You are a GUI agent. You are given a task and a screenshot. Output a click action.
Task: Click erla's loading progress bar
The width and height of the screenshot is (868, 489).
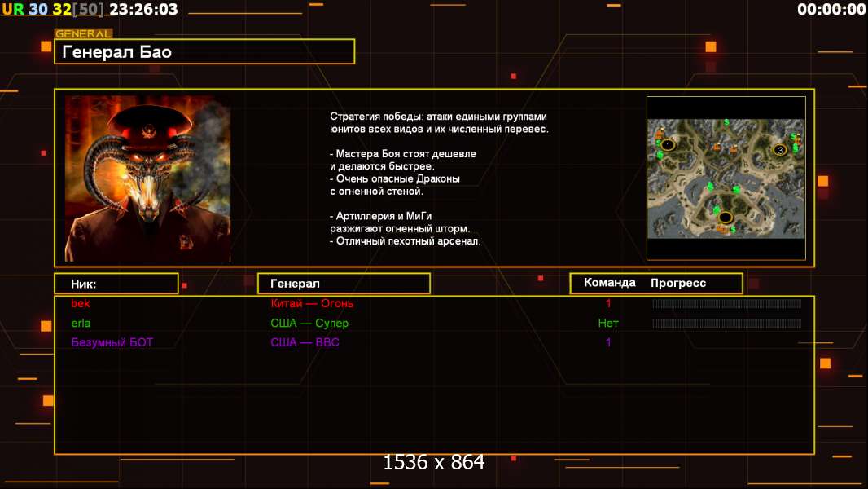coord(726,324)
